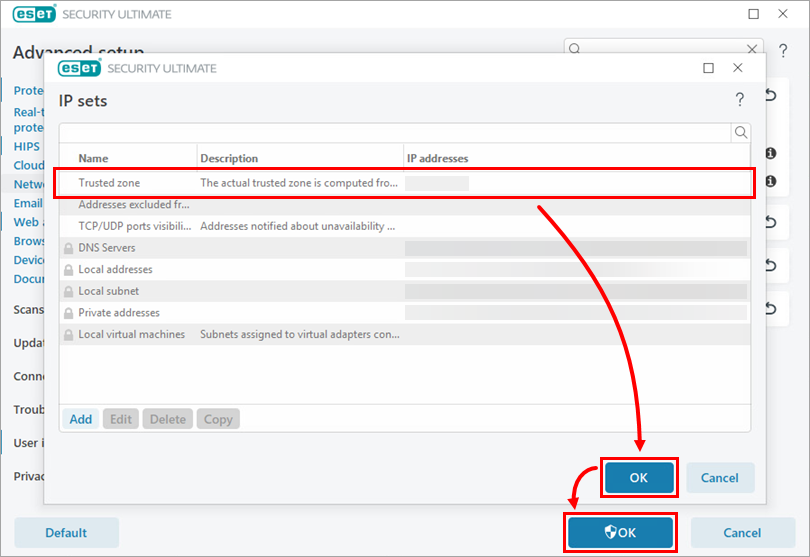Sort list by Description column header
Image resolution: width=810 pixels, height=557 pixels.
229,158
